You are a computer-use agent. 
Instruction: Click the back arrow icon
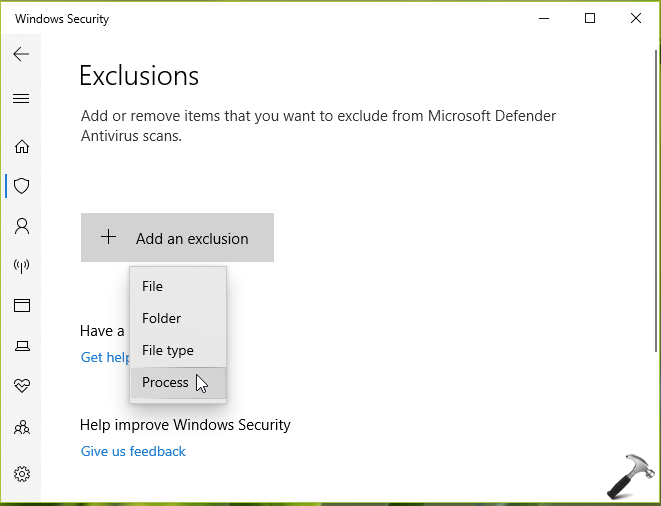click(21, 54)
